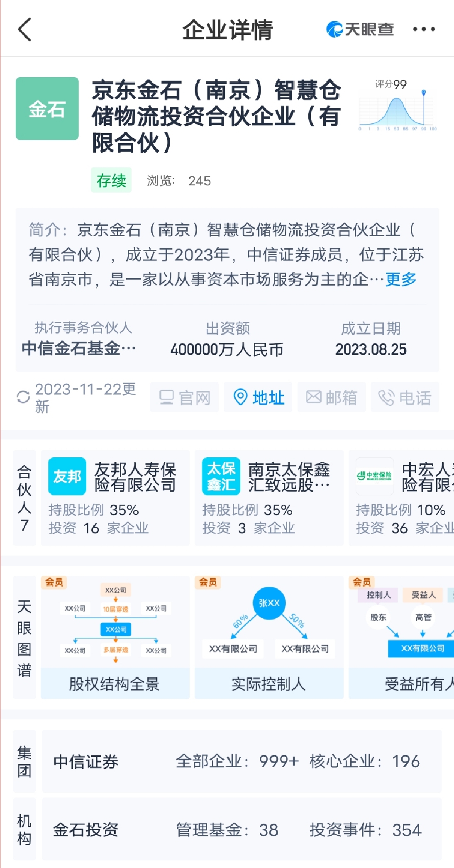Open the 股权结构全景 diagram
The image size is (454, 868).
(115, 637)
